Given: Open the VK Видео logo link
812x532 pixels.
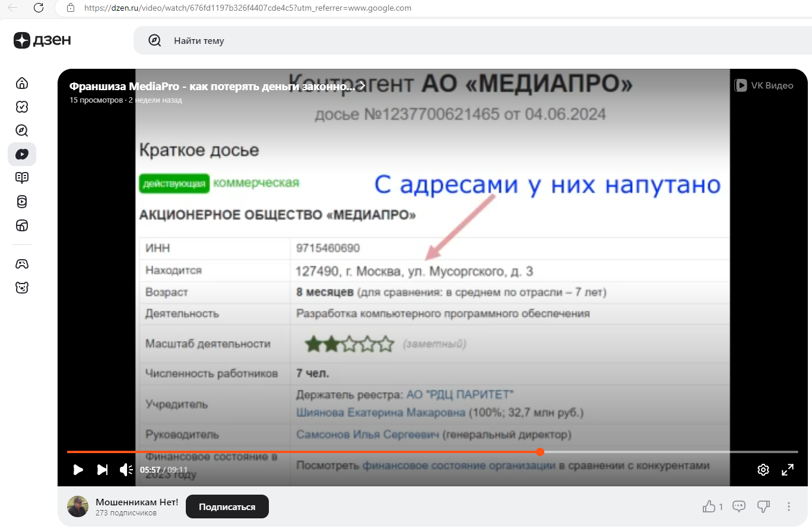Looking at the screenshot, I should point(764,85).
